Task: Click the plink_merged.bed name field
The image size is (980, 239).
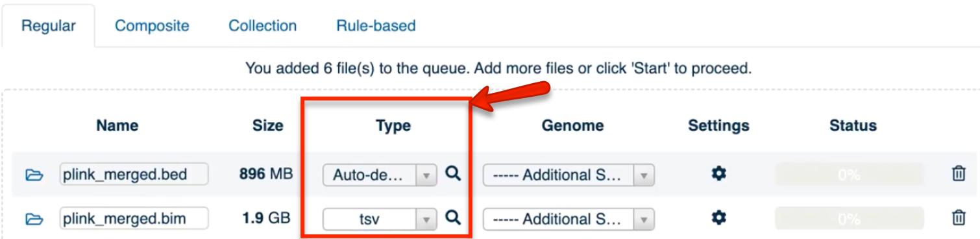Action: (134, 174)
